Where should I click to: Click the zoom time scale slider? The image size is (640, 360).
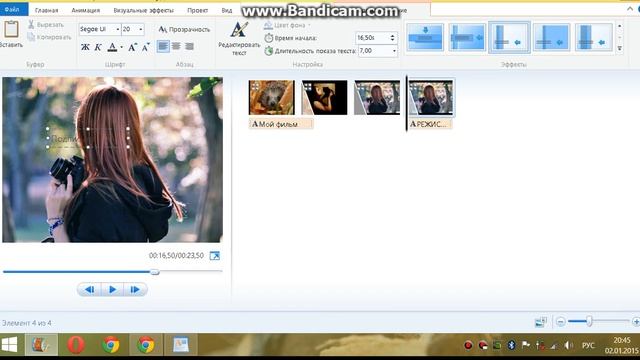(x=589, y=321)
